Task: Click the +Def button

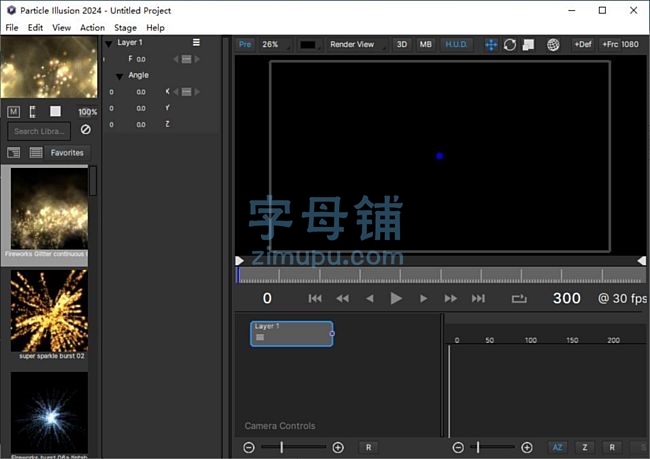Action: point(583,44)
